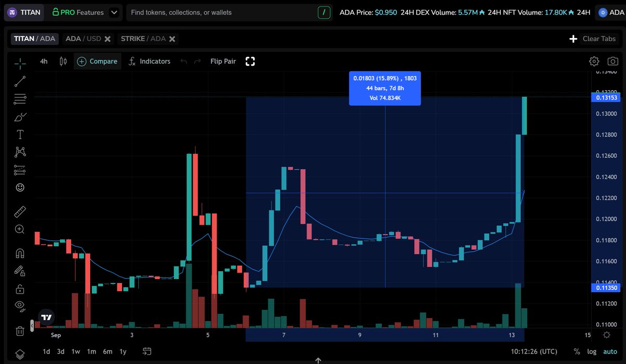Expand the bottom panel arrow
The image size is (626, 364).
pos(318,360)
